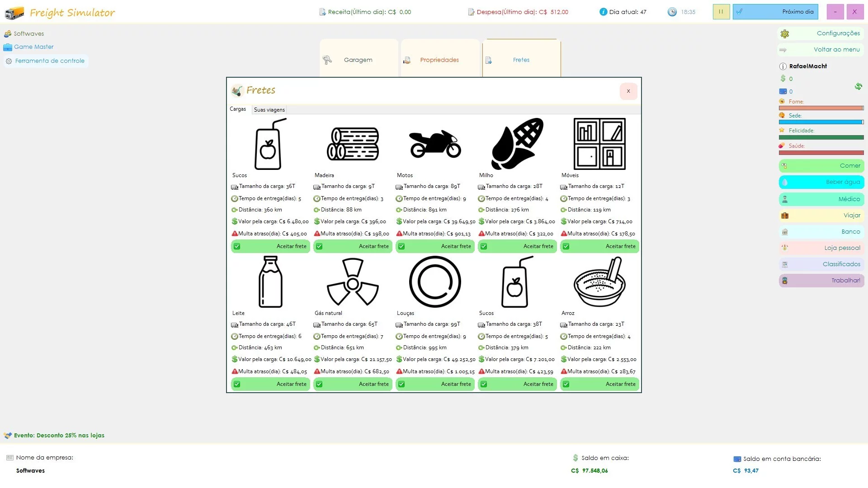Accept the Gás natural freight
Image resolution: width=868 pixels, height=488 pixels.
[353, 384]
